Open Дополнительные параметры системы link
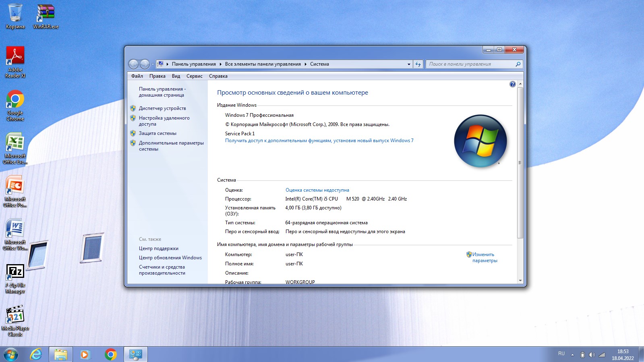Viewport: 644px width, 362px height. 171,146
